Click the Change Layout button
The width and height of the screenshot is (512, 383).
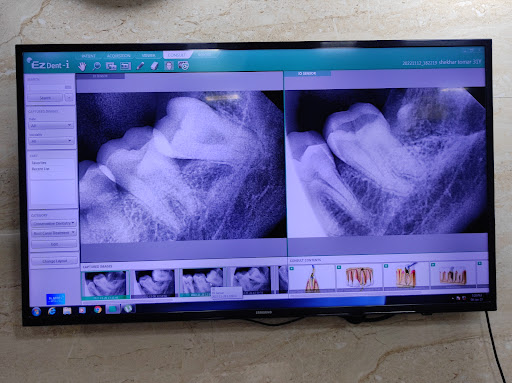pos(55,261)
